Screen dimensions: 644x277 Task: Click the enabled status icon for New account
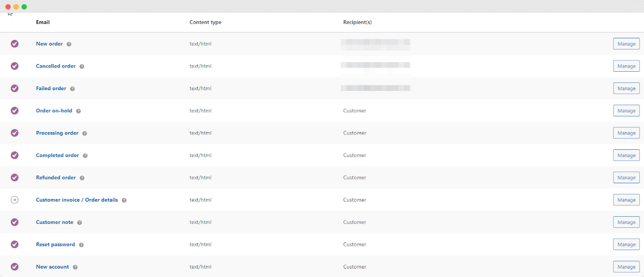(x=14, y=267)
